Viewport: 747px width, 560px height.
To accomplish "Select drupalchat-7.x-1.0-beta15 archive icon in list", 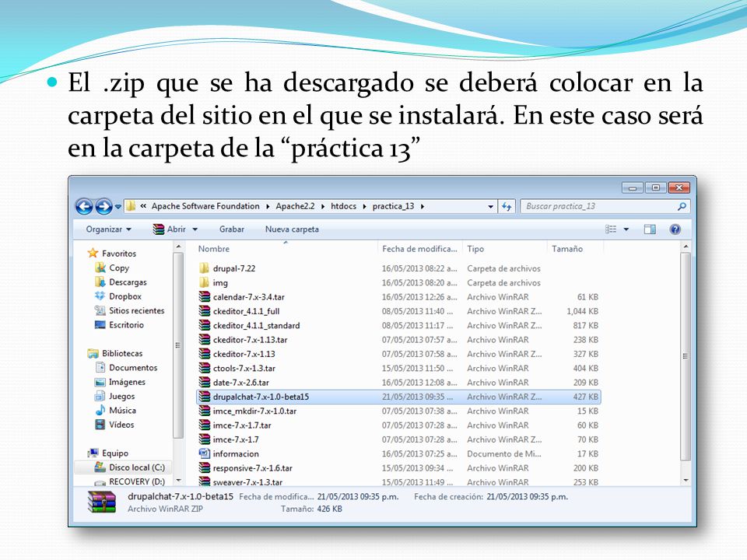I will [204, 397].
